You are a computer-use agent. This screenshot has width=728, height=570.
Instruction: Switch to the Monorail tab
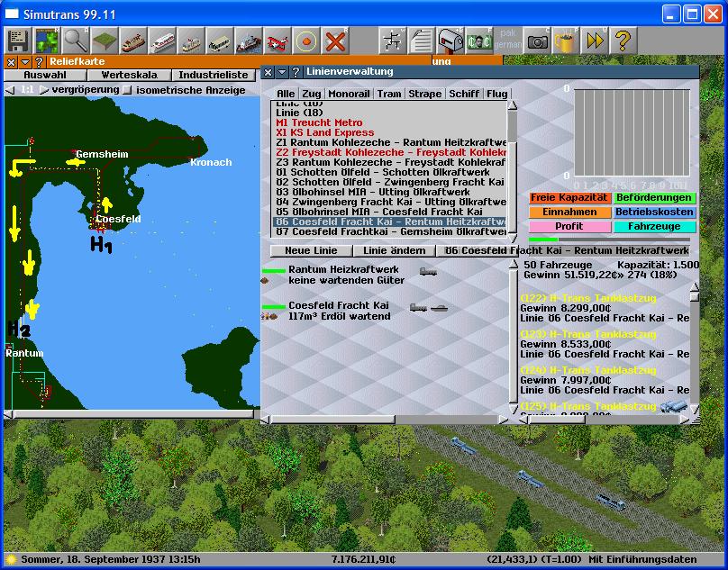point(349,94)
